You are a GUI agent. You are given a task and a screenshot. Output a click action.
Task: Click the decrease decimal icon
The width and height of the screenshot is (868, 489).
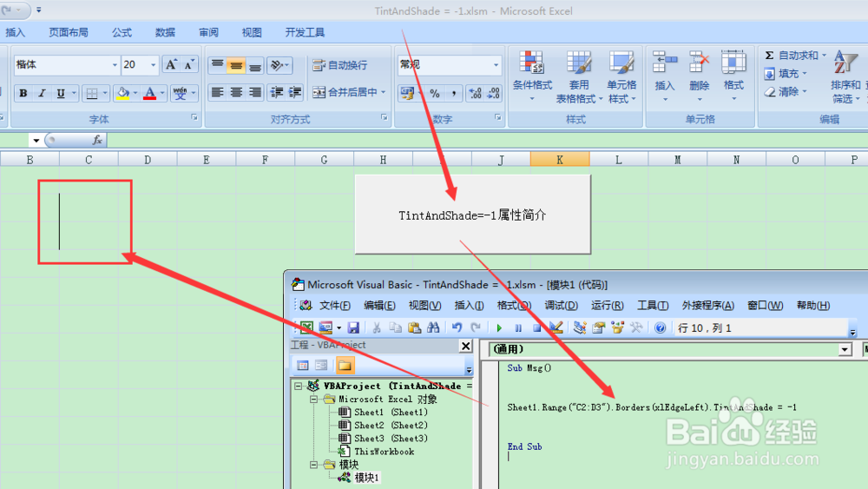[x=493, y=93]
